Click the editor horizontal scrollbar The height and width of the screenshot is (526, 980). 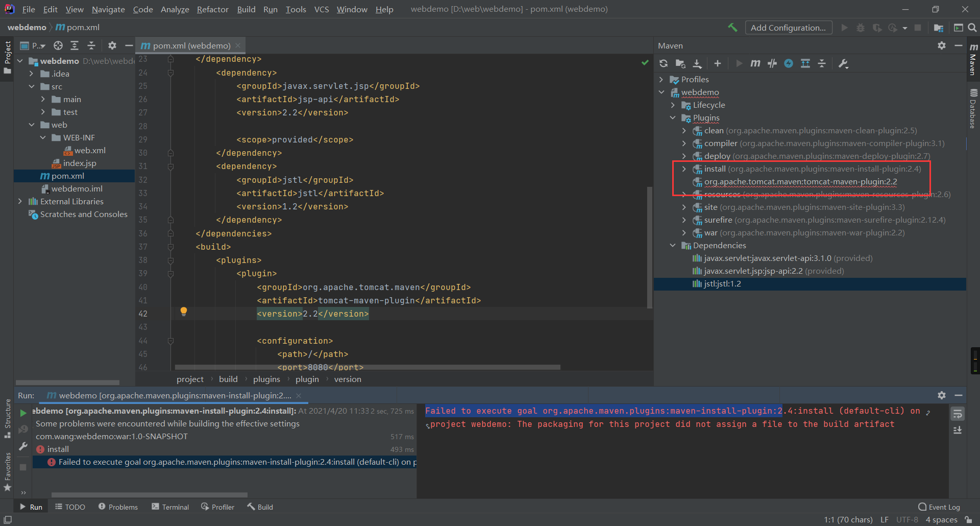click(x=367, y=367)
